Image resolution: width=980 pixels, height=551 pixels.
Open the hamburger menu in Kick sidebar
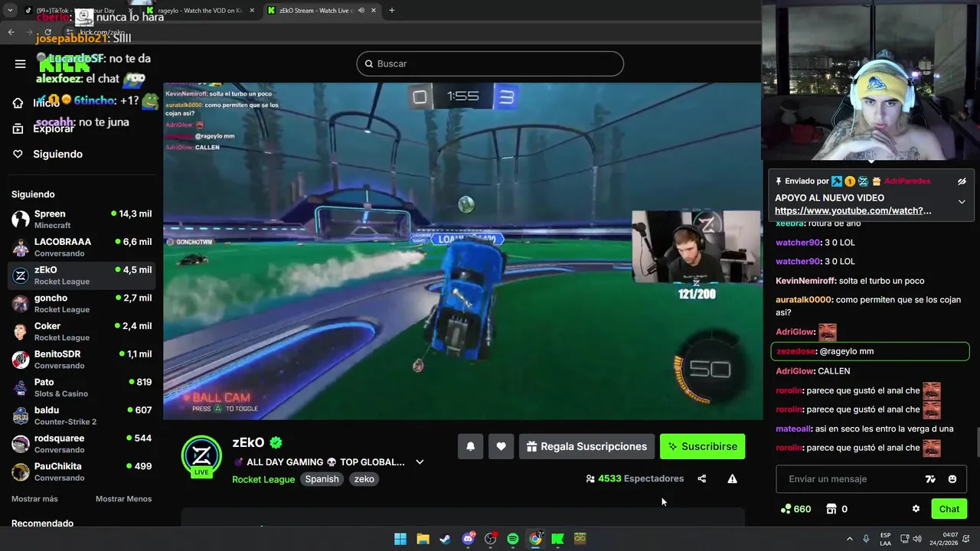[x=21, y=64]
